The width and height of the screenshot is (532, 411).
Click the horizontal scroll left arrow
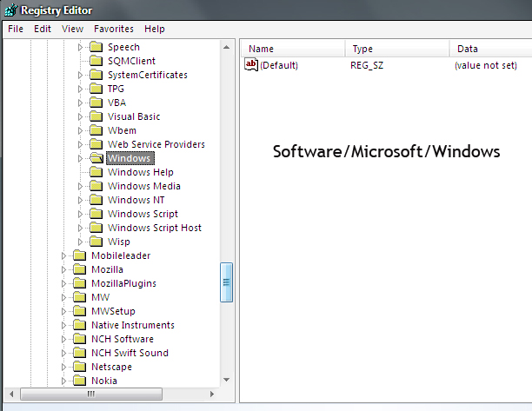[11, 394]
